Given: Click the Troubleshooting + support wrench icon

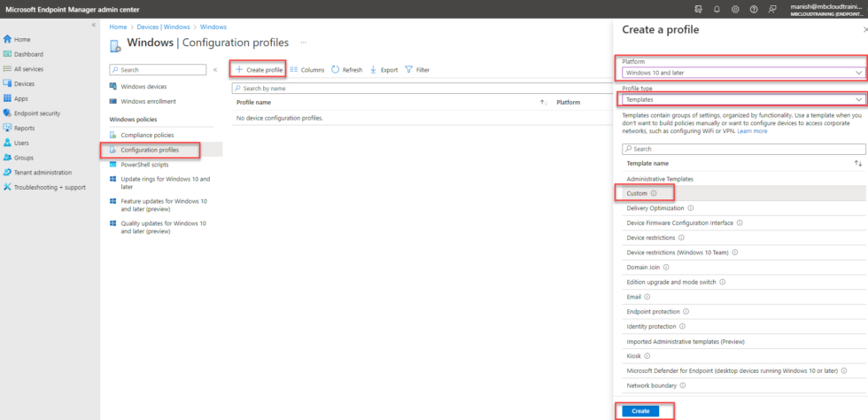Looking at the screenshot, I should [x=7, y=187].
